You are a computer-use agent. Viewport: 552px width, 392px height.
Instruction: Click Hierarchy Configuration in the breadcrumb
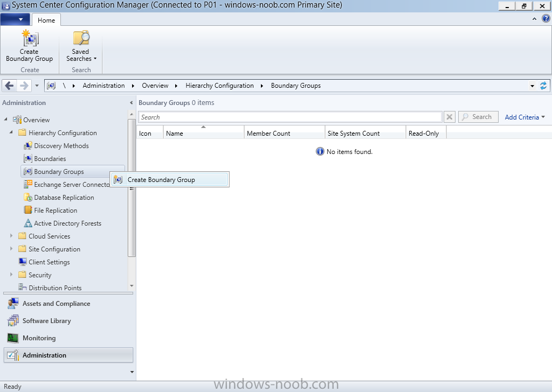[220, 86]
